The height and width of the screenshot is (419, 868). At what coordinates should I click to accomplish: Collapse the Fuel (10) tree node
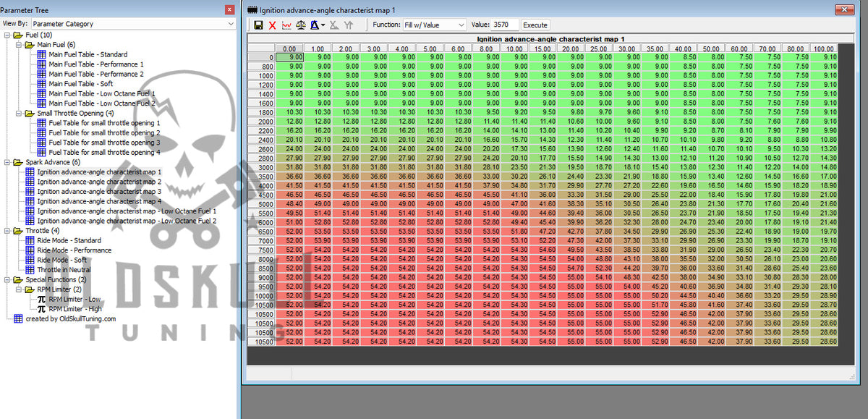(x=7, y=35)
